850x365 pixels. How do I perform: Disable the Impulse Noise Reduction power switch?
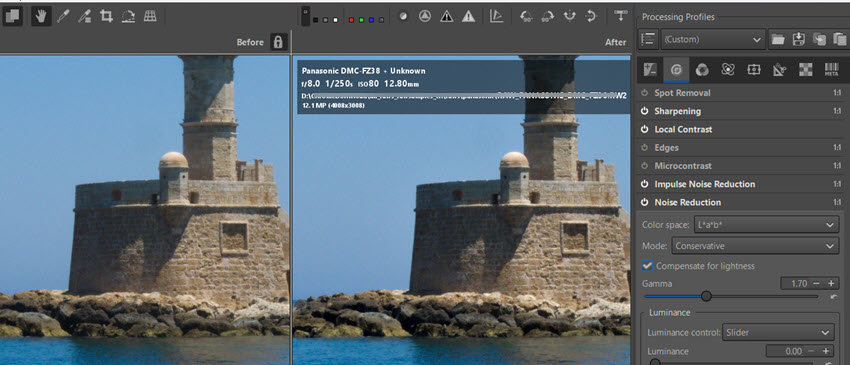click(645, 184)
